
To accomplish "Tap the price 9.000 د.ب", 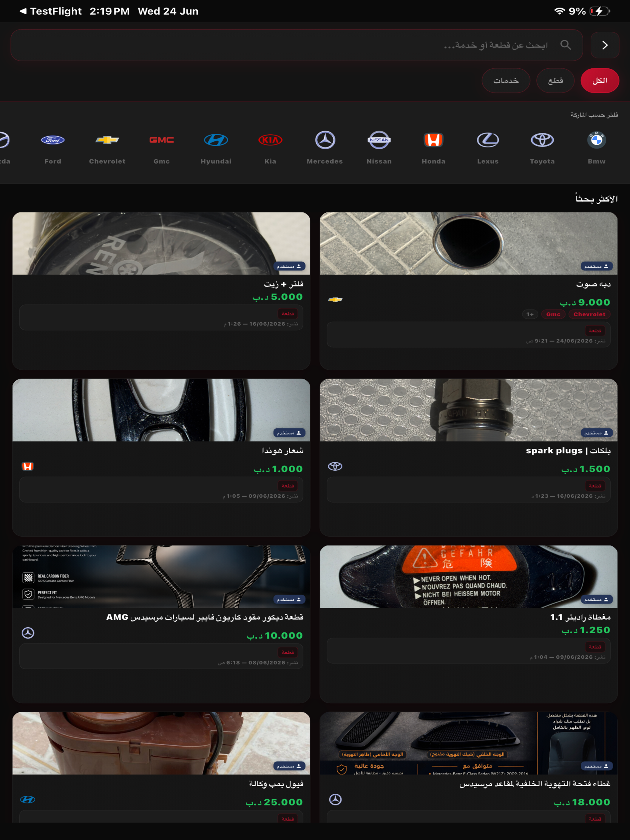I will coord(585,302).
